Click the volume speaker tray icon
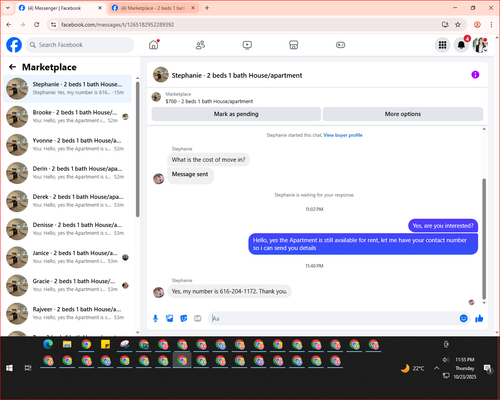The height and width of the screenshot is (400, 500). click(446, 359)
